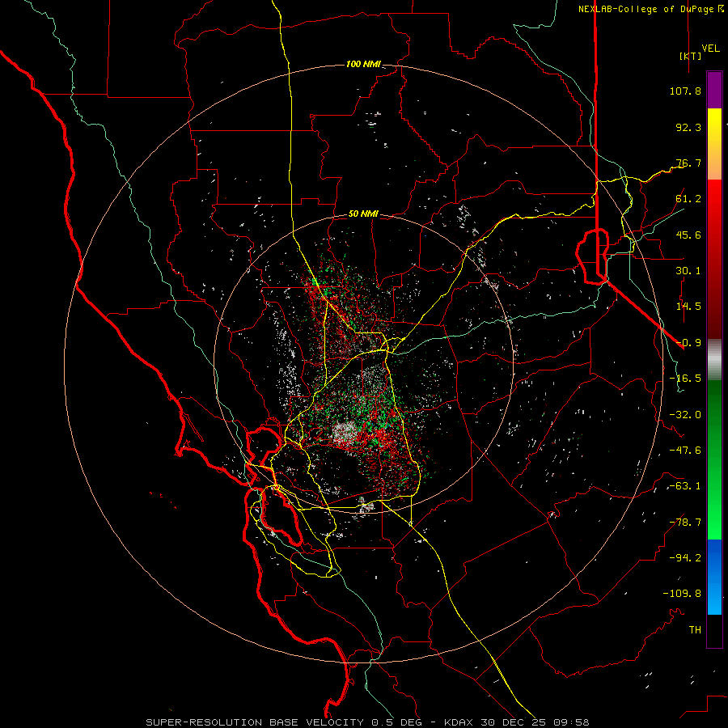
Task: Select the -47.6 legend value
Action: coord(685,451)
